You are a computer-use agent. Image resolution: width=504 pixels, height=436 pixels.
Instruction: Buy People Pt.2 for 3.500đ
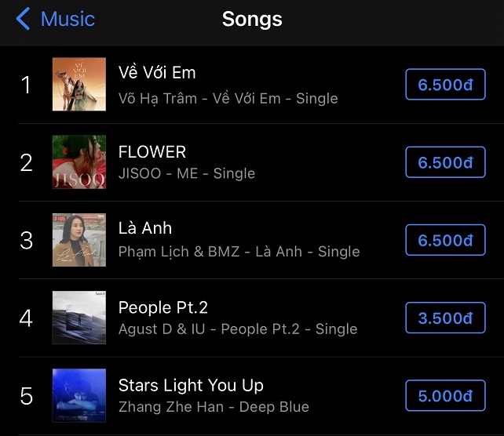pyautogui.click(x=445, y=318)
